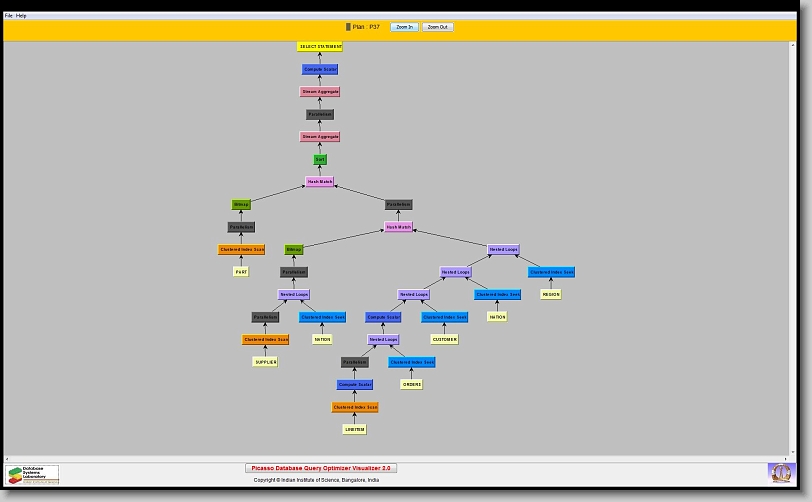The image size is (812, 502).
Task: Click the ORDERS table node
Action: click(x=412, y=384)
